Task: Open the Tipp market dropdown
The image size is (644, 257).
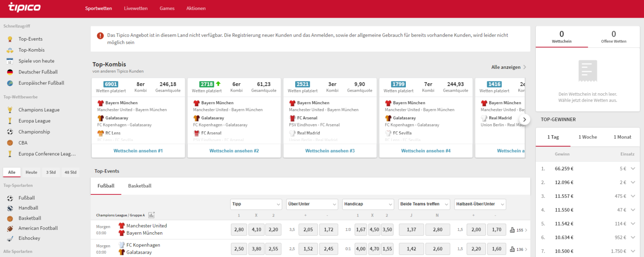Action: 256,204
